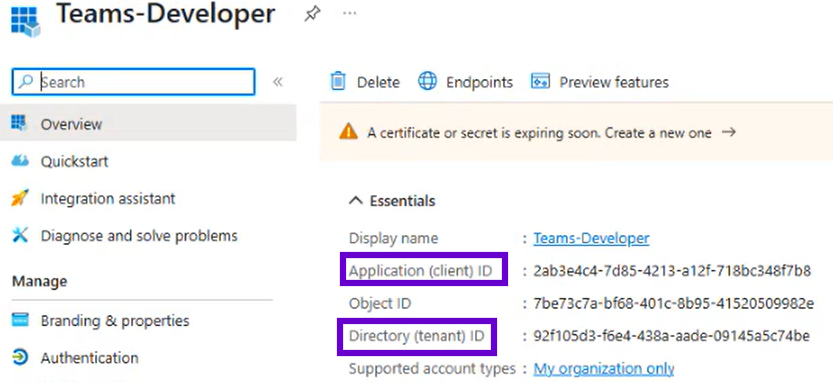Screen dimensions: 833x383
Task: Pin the Teams-Developer page with the pin icon
Action: click(x=312, y=14)
